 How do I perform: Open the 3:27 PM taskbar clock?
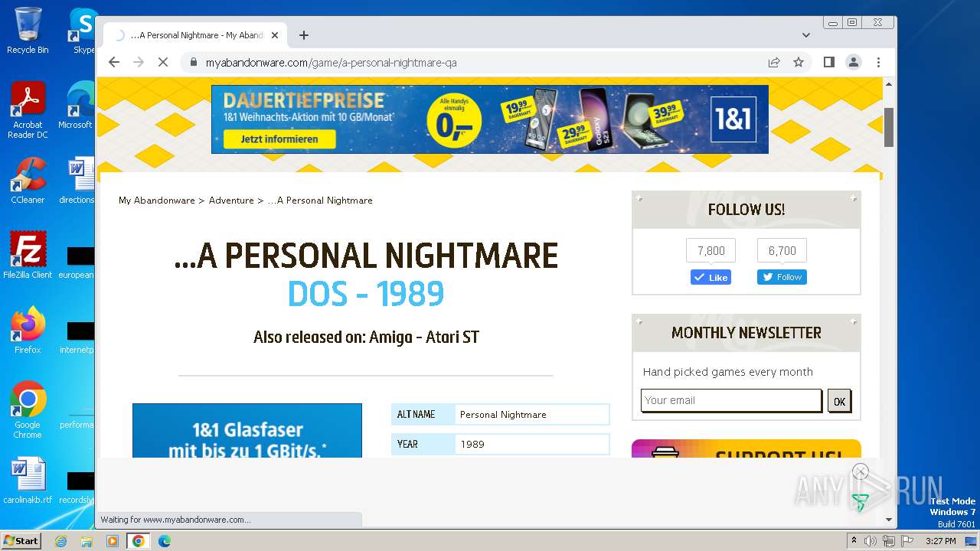(x=941, y=541)
